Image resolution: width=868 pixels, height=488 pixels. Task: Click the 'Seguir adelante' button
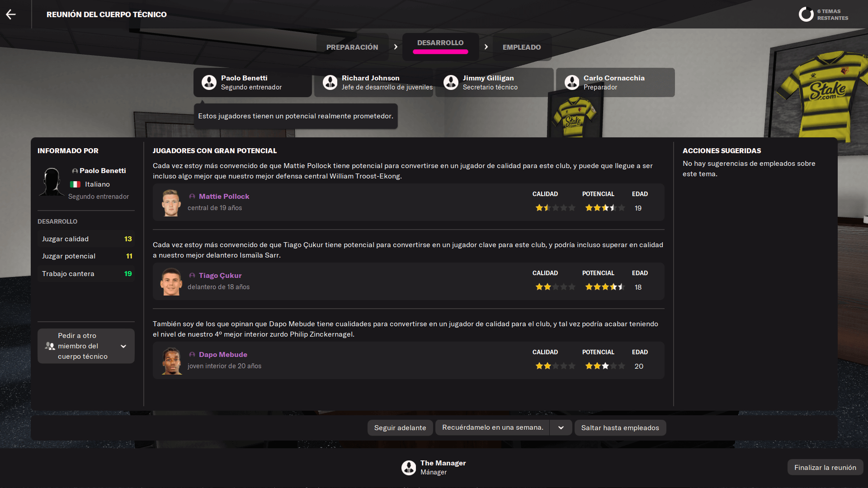pyautogui.click(x=400, y=428)
